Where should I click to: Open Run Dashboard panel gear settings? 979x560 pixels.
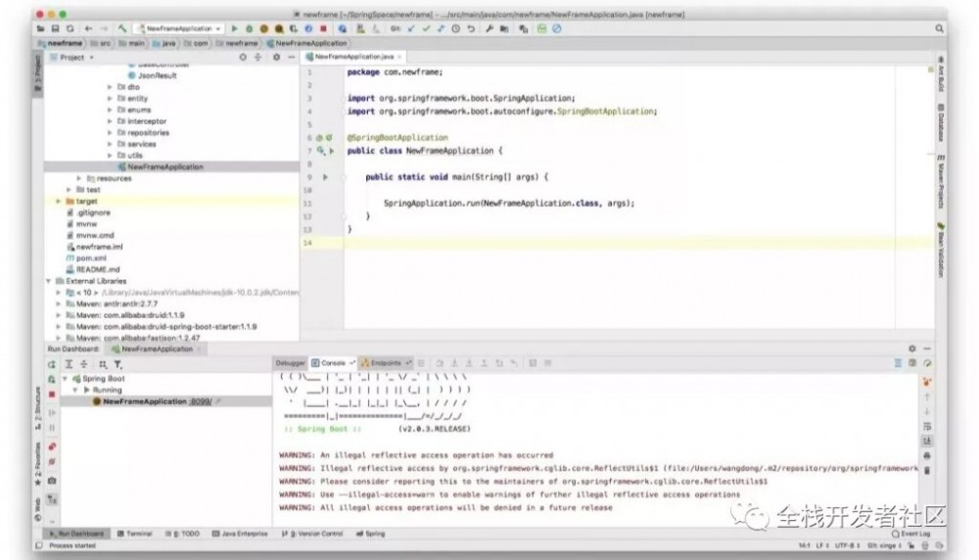(x=912, y=349)
